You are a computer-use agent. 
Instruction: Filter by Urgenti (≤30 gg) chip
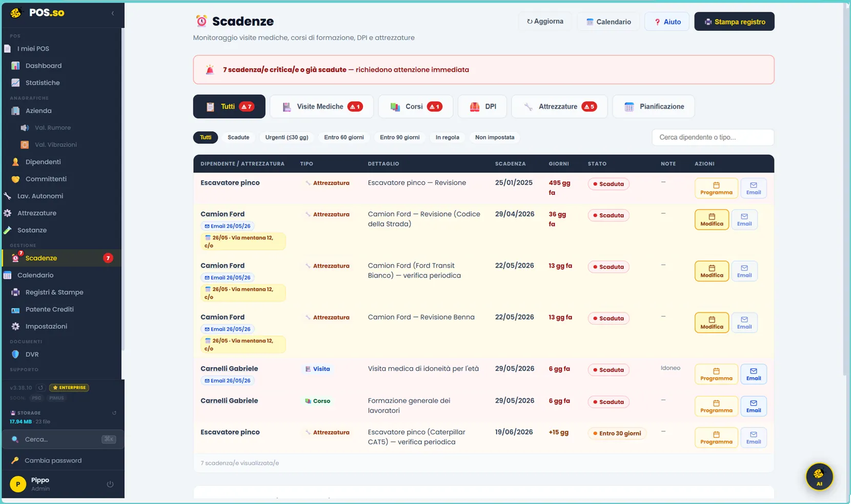pyautogui.click(x=287, y=137)
